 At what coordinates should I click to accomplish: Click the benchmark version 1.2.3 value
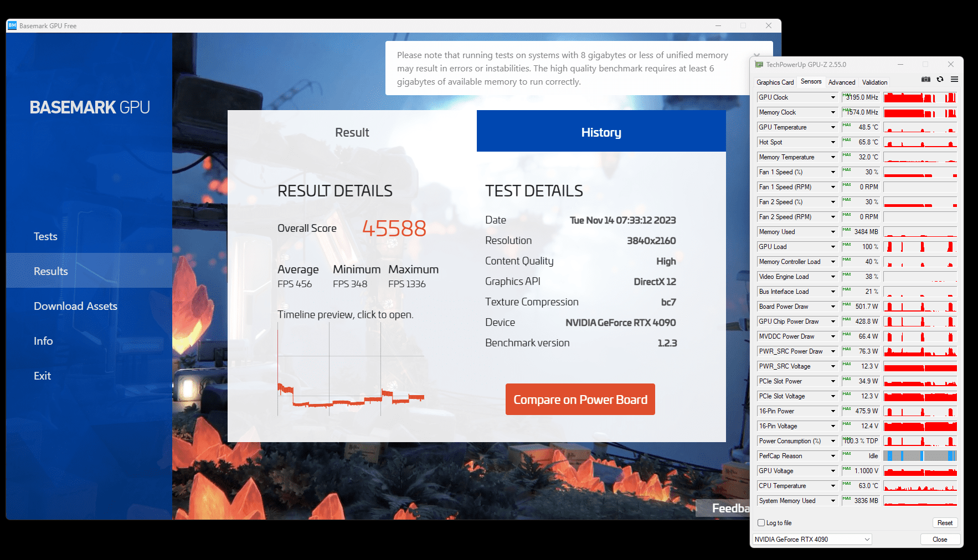point(667,343)
